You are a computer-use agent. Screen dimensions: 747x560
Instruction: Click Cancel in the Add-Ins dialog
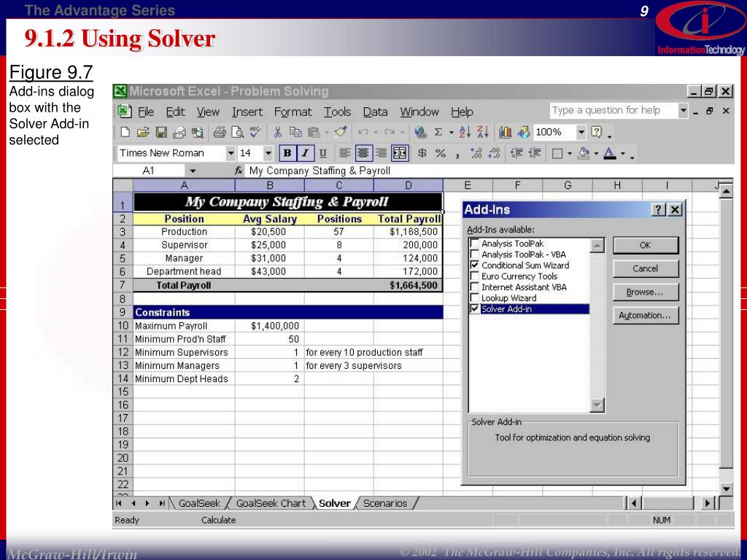click(646, 268)
